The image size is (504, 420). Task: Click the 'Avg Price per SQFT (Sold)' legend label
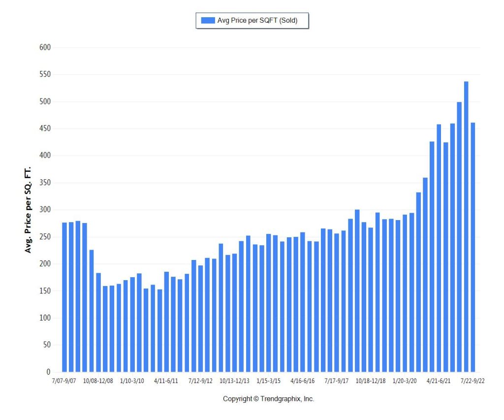(x=257, y=20)
